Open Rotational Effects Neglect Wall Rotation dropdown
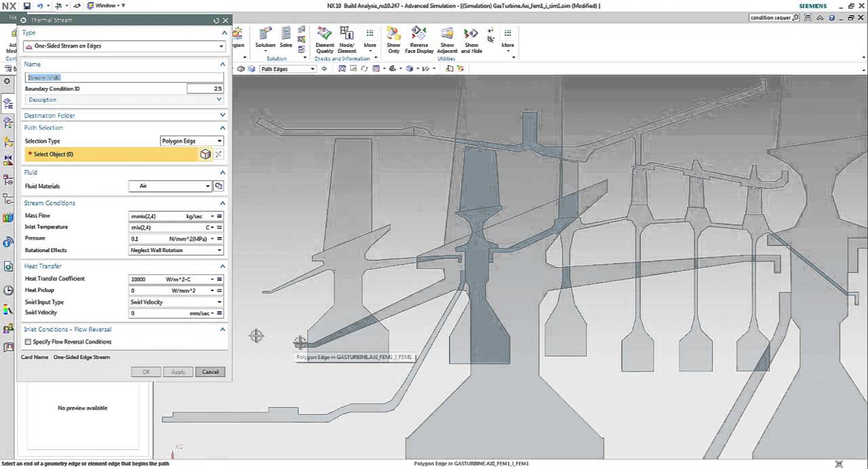The width and height of the screenshot is (868, 469). click(x=176, y=250)
